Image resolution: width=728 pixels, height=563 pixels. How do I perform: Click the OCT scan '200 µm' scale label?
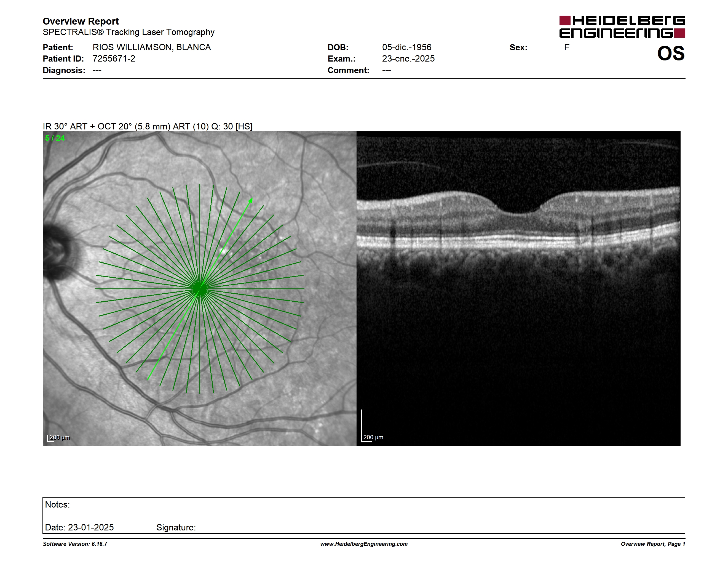coord(373,437)
